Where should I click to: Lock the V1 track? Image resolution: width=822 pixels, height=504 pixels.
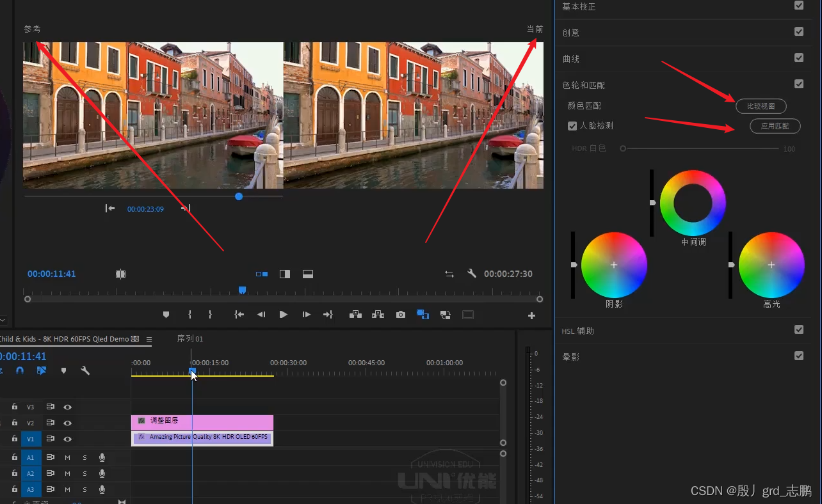click(x=14, y=439)
